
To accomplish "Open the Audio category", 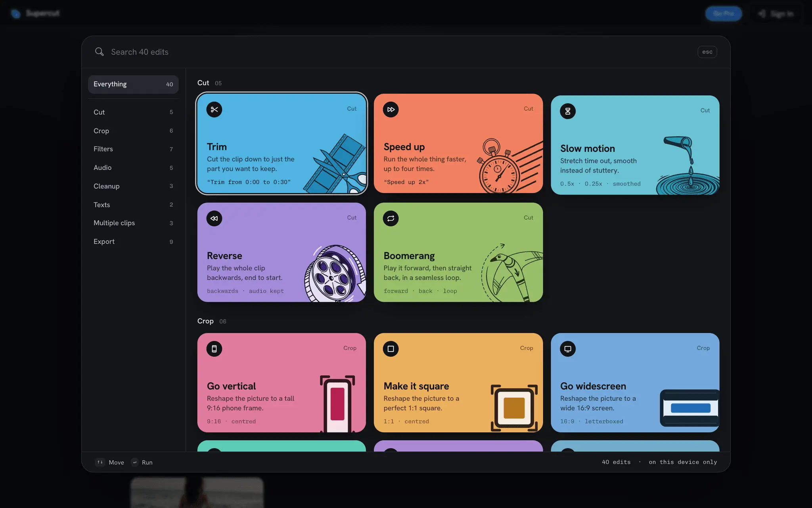I will pyautogui.click(x=133, y=167).
